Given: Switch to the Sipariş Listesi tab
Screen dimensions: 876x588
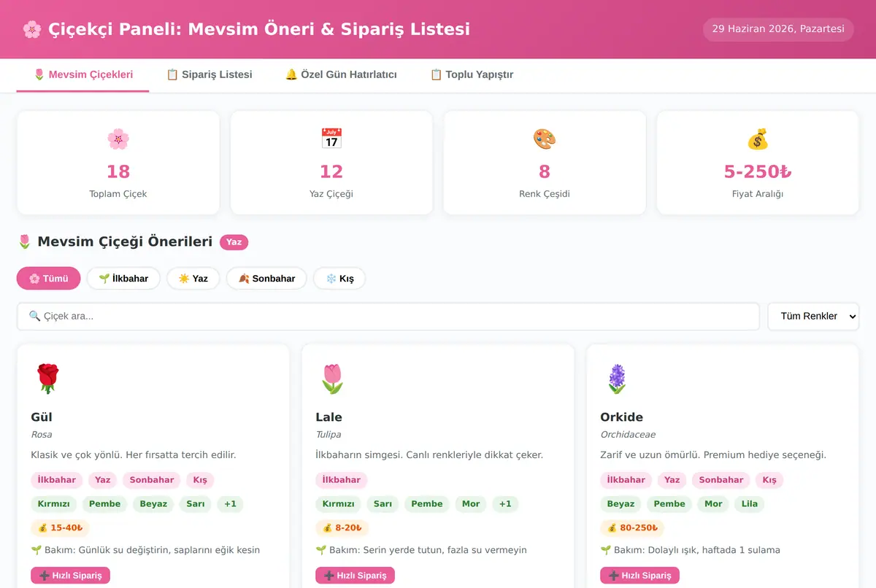Looking at the screenshot, I should pyautogui.click(x=210, y=74).
